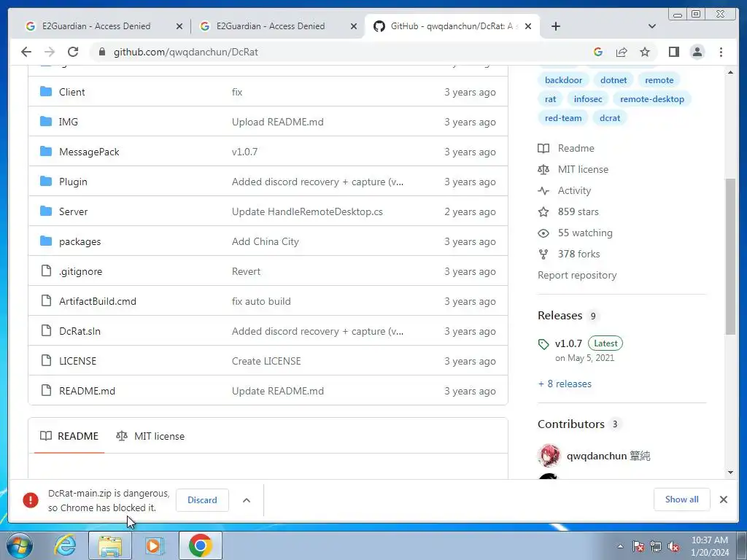The image size is (747, 560).
Task: Close the first E2Guardian tab
Action: pyautogui.click(x=179, y=26)
